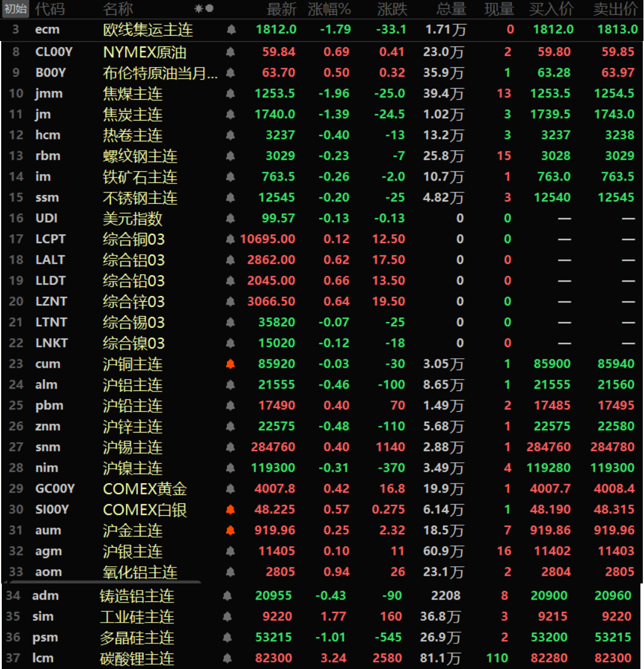Click the red alert bell for 沪金主连
The image size is (644, 669).
[x=231, y=531]
